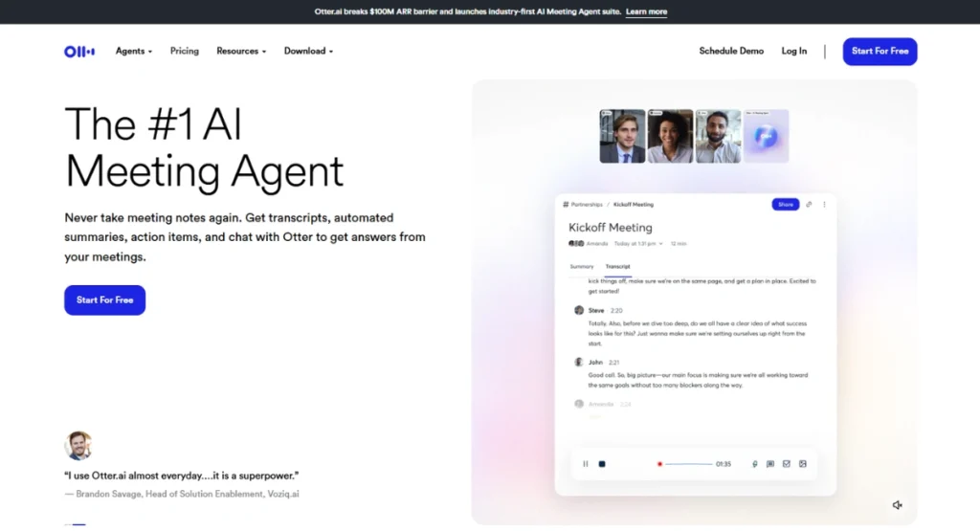Click the Share button in meeting card
The height and width of the screenshot is (531, 980).
pyautogui.click(x=786, y=205)
